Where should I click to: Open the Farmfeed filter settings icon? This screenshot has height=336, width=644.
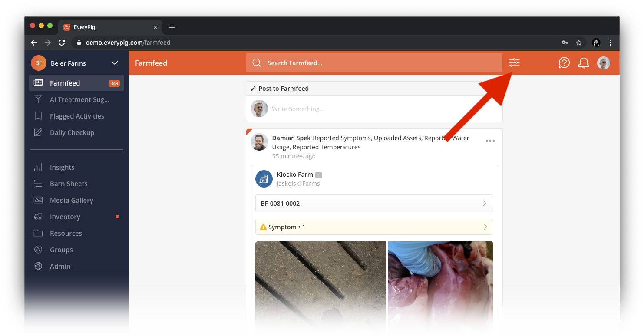click(514, 63)
